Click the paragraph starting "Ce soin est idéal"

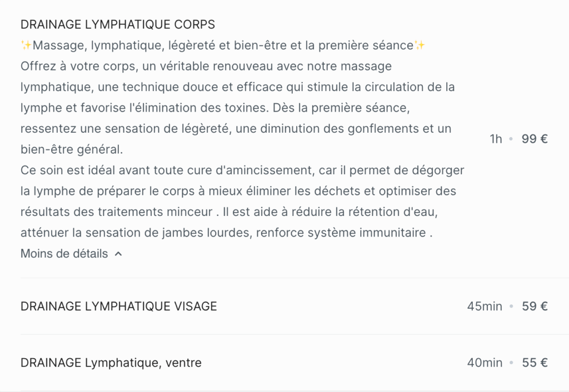point(242,201)
